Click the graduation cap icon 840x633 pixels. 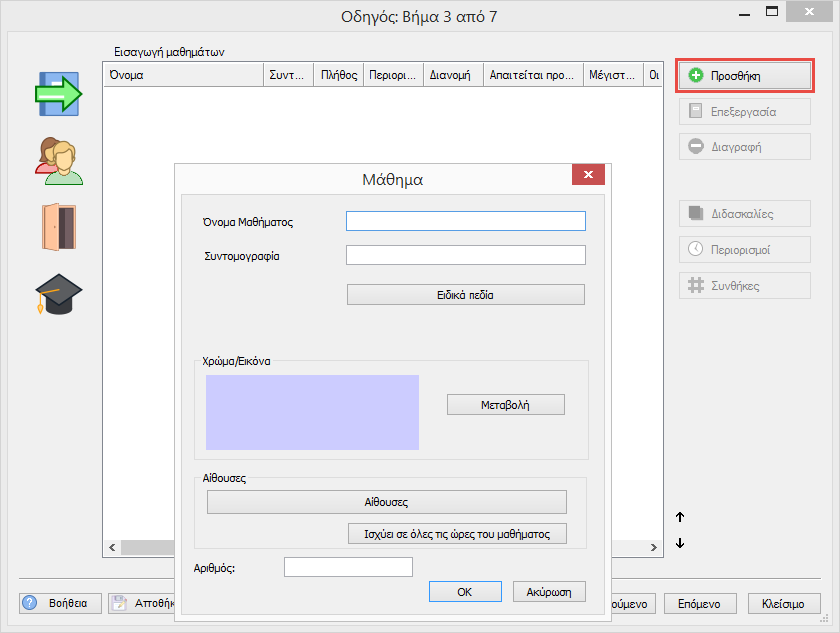point(58,294)
